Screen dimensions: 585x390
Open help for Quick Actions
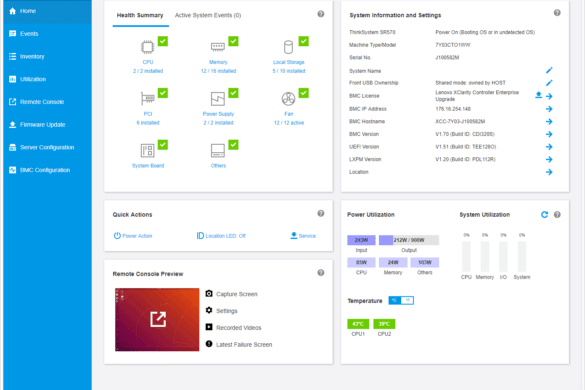coord(321,213)
